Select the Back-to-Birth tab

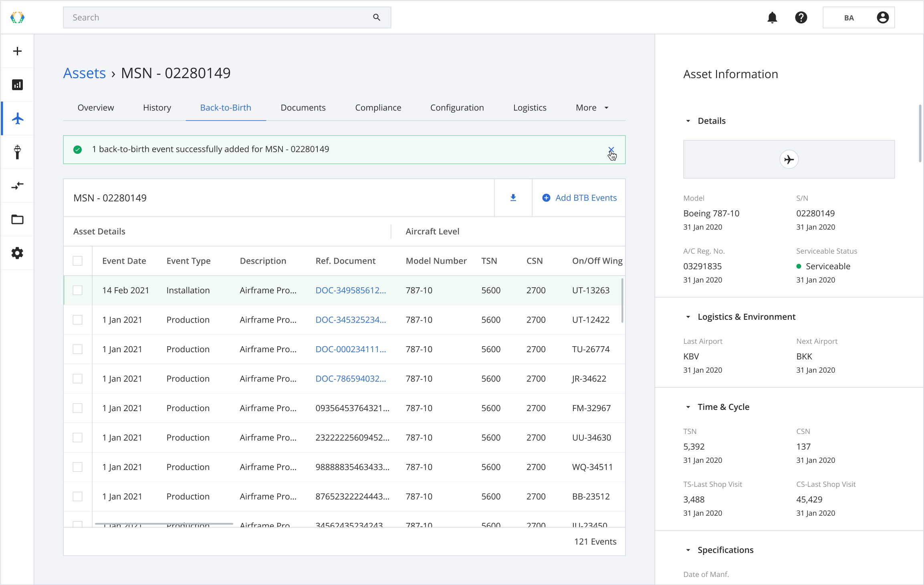coord(226,107)
